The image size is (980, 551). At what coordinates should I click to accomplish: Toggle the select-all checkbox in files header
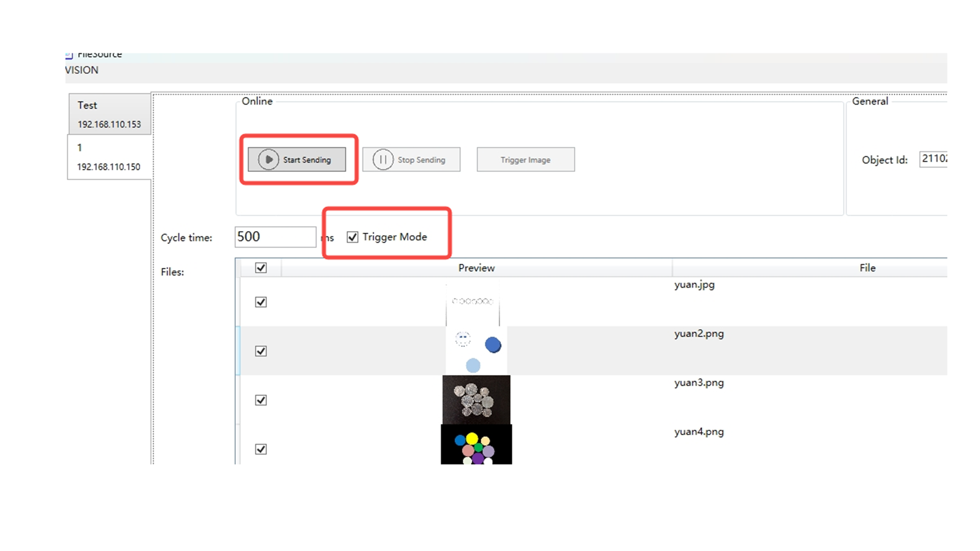click(x=261, y=268)
